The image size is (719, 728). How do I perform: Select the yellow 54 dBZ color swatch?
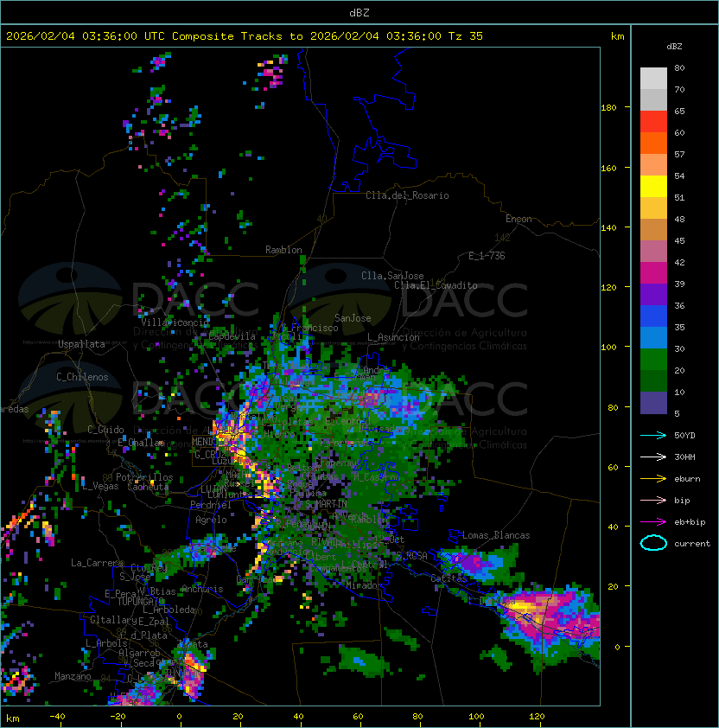pos(653,187)
